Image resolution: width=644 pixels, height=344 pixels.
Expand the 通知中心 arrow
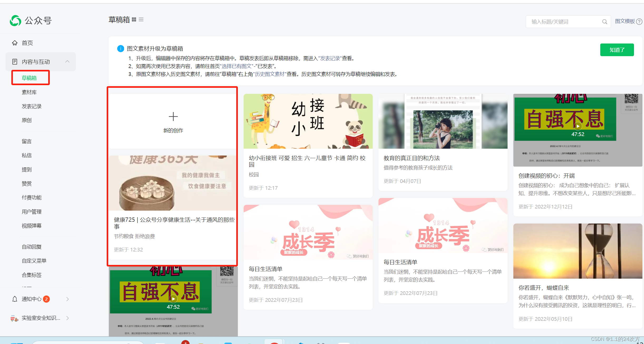click(x=67, y=299)
